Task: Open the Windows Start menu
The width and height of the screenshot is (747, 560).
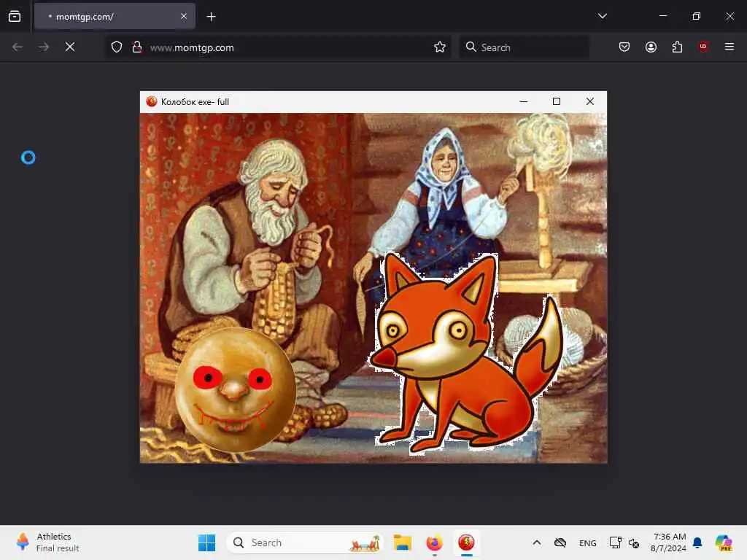Action: coord(206,542)
